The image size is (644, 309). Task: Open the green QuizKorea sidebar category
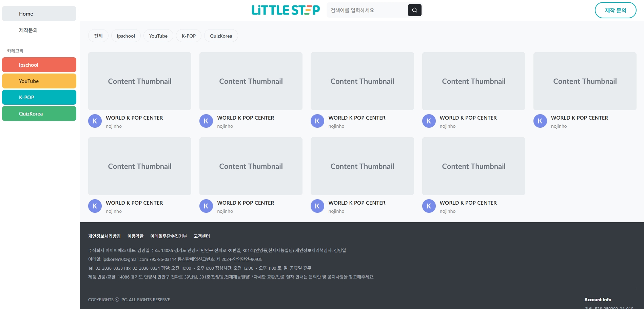tap(39, 114)
